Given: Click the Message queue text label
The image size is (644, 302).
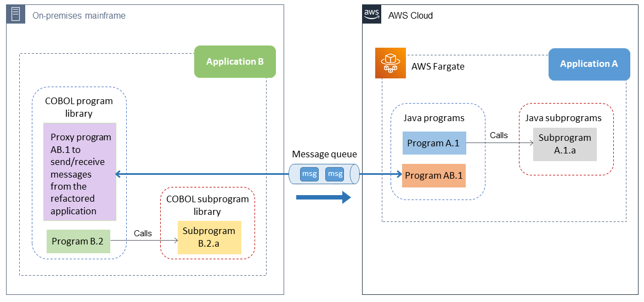Looking at the screenshot, I should [324, 155].
